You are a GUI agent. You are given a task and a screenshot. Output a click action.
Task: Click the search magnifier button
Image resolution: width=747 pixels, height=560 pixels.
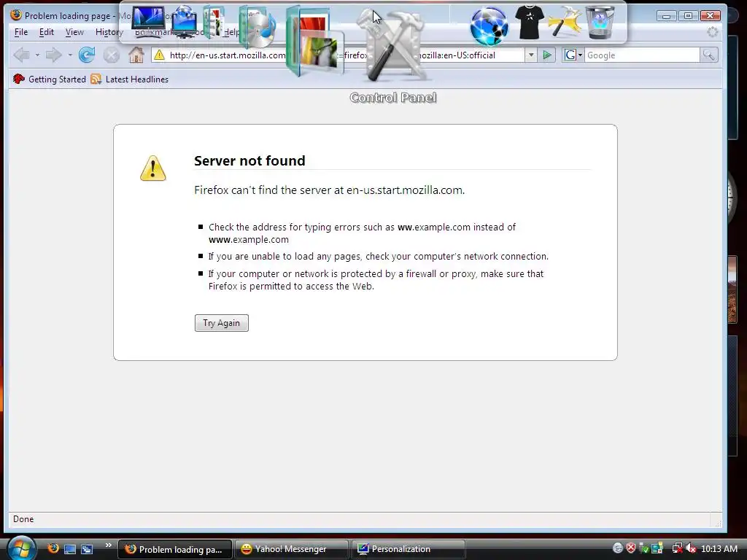pos(708,55)
